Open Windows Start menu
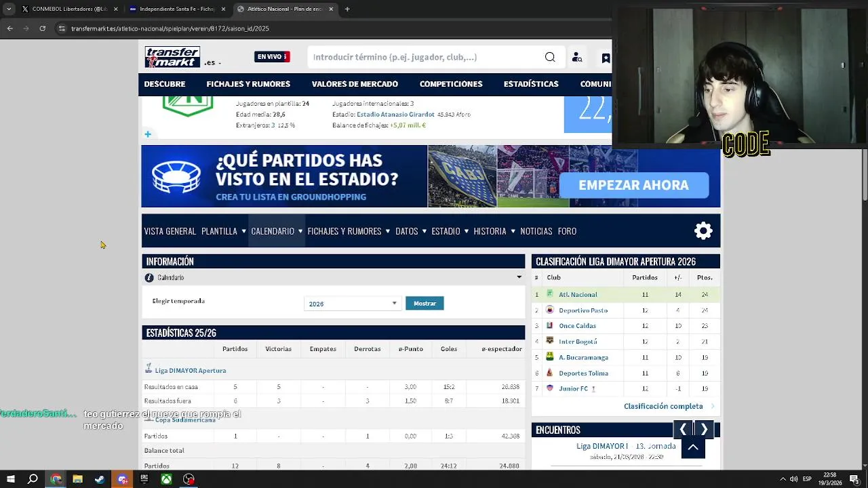Screen dimensions: 868x488 [11, 479]
